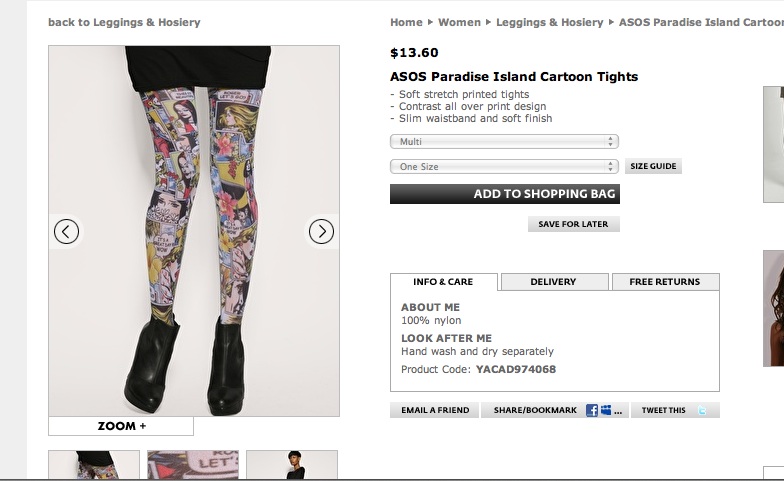The image size is (784, 481).
Task: Click the MySpace share icon
Action: 606,410
